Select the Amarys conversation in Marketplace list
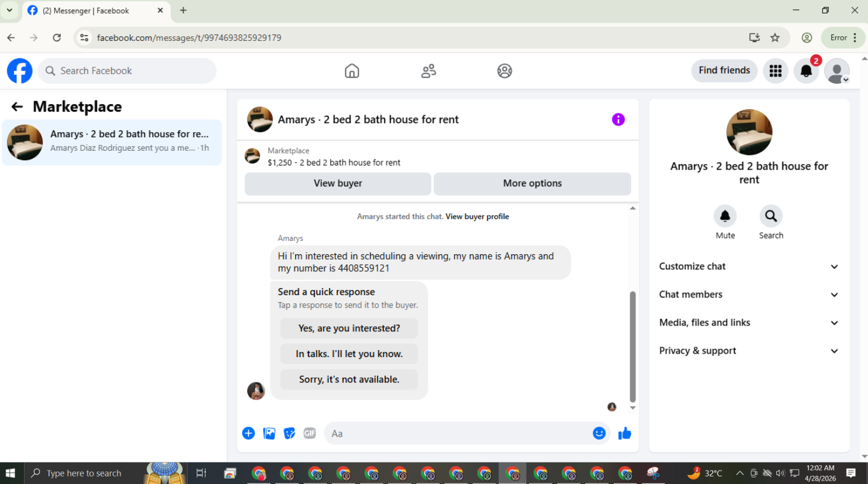 coord(112,142)
